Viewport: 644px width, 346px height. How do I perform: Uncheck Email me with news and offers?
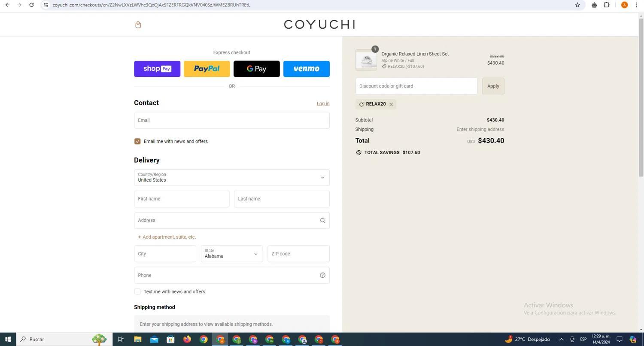tap(137, 141)
